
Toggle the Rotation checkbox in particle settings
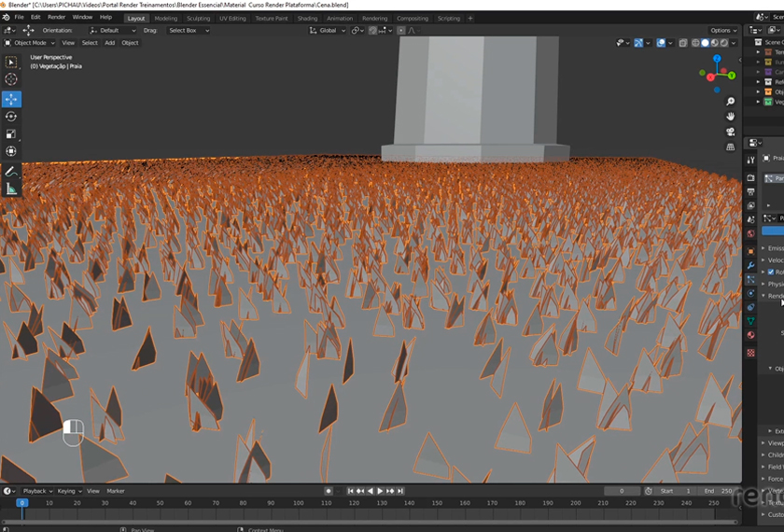click(x=770, y=272)
